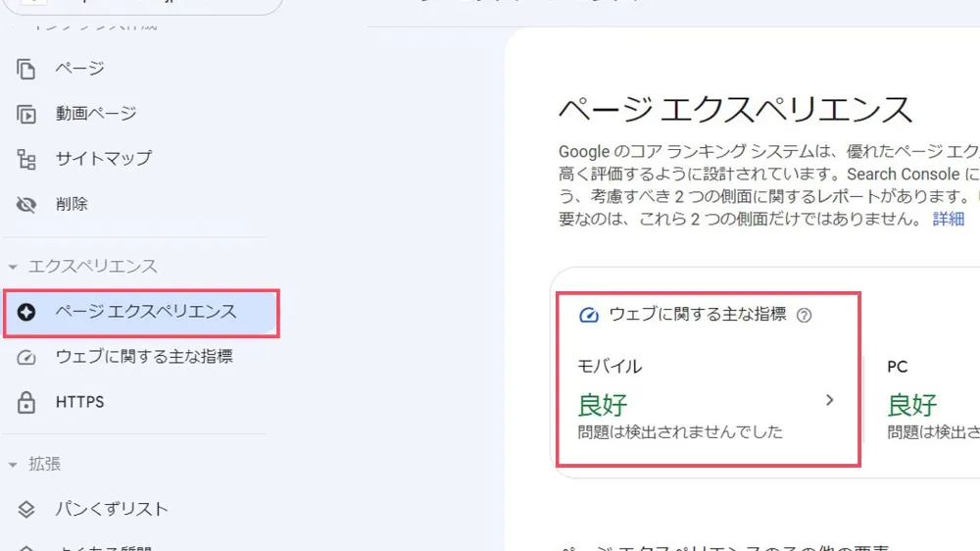The height and width of the screenshot is (551, 980).
Task: Click the PC 良好 status text
Action: point(911,405)
